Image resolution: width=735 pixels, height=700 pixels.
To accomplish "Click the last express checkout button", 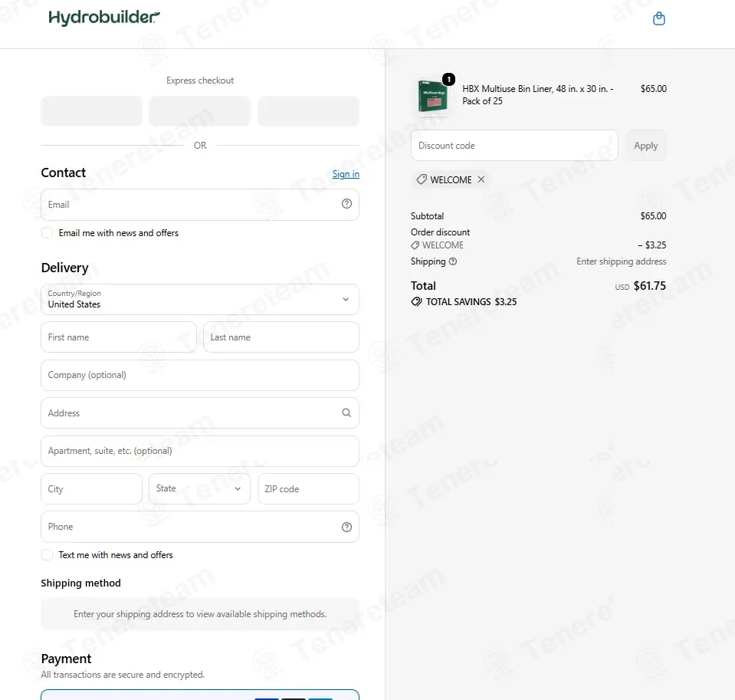I will 308,111.
